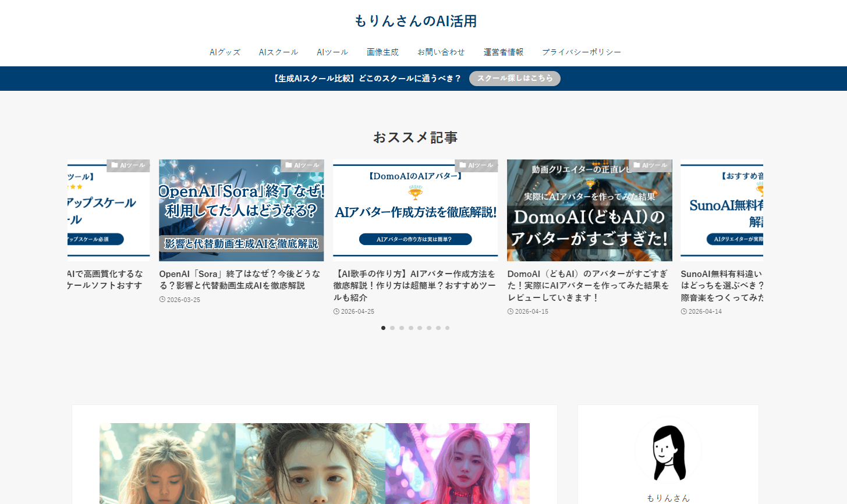Select the third carousel pagination dot

pyautogui.click(x=402, y=328)
